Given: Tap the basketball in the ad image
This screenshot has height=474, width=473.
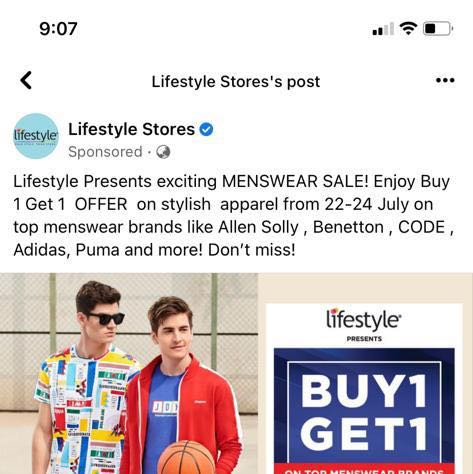Looking at the screenshot, I should pos(186,457).
